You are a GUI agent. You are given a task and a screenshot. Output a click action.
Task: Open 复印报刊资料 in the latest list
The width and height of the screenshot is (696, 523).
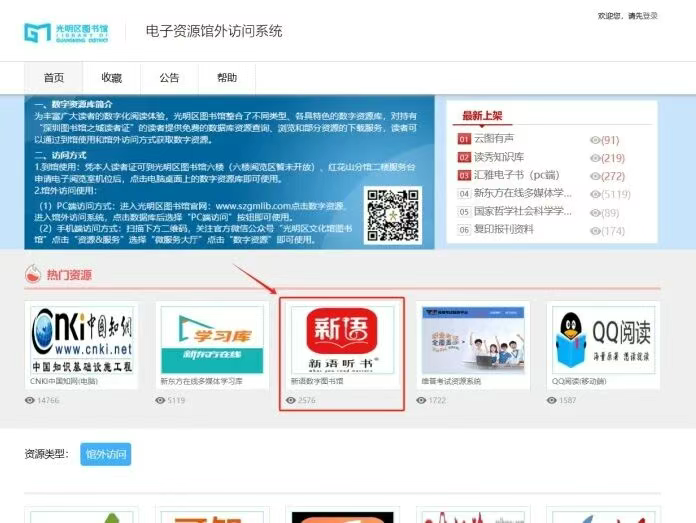503,230
